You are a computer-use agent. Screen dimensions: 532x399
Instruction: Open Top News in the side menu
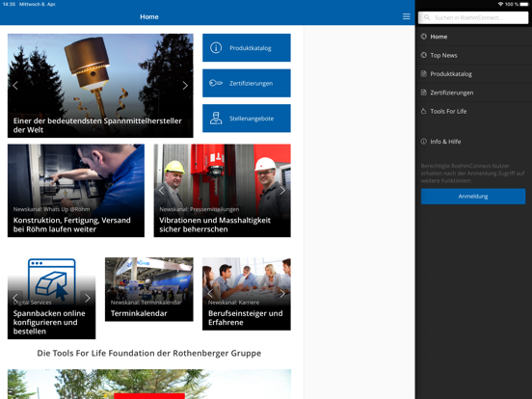pyautogui.click(x=473, y=55)
